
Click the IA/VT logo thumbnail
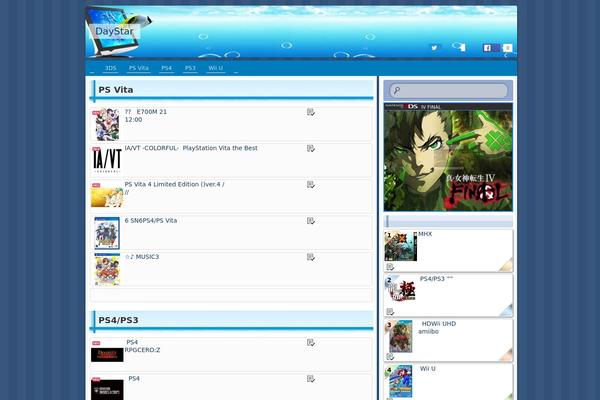coord(107,160)
